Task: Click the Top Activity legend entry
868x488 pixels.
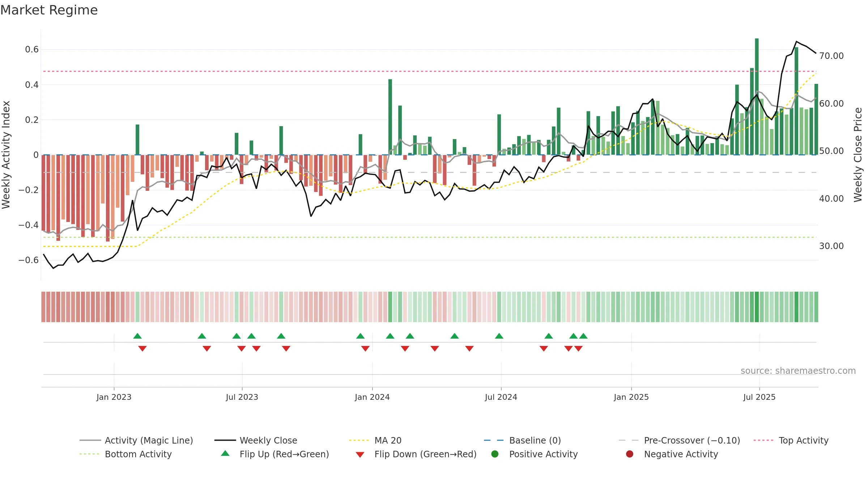Action: [x=791, y=440]
